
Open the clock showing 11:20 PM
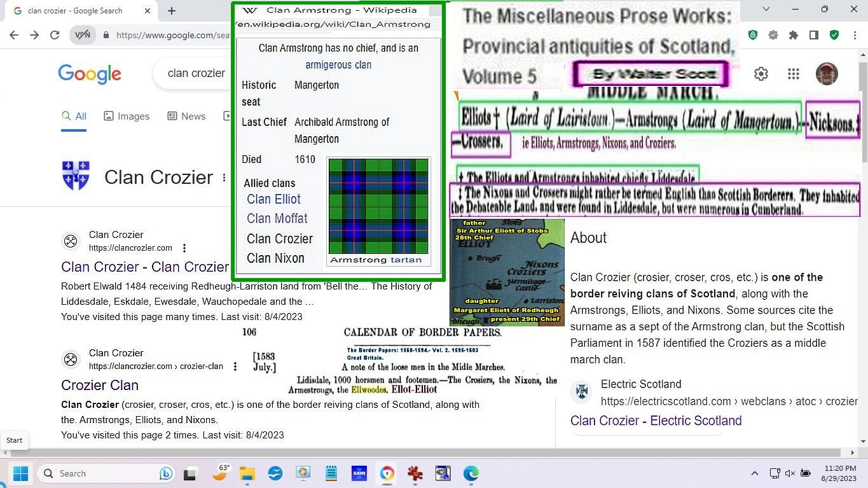839,473
